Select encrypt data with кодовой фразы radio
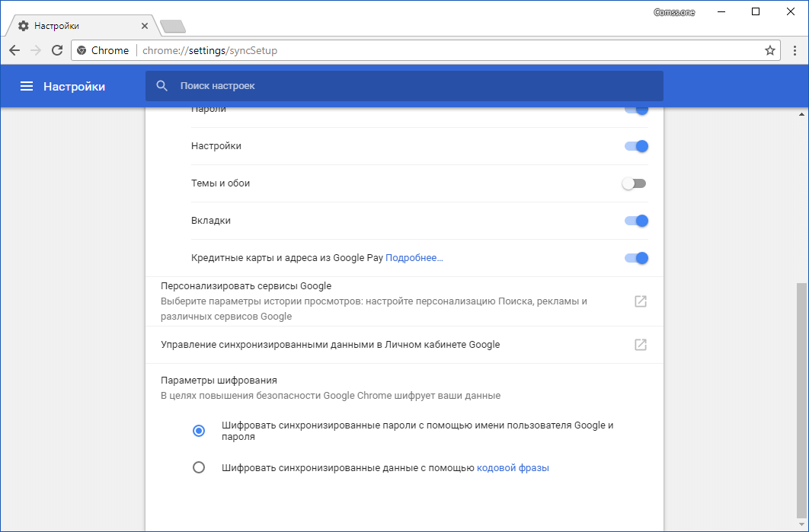 coord(199,467)
